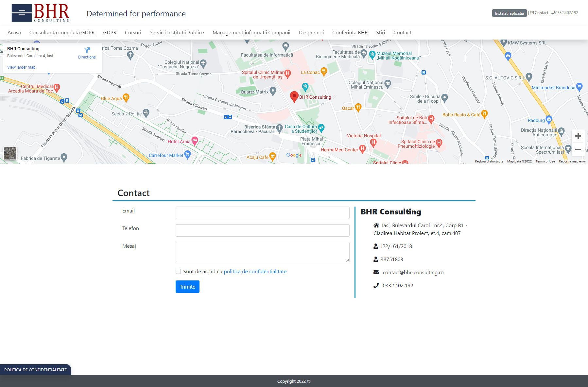Zoom in the map with plus button
Image resolution: width=588 pixels, height=387 pixels.
coord(578,136)
